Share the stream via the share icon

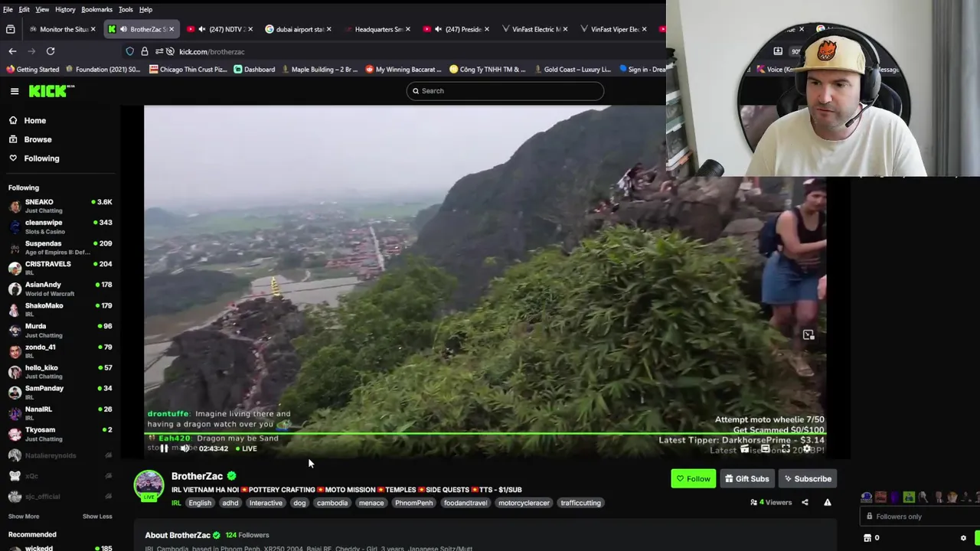[x=805, y=503]
